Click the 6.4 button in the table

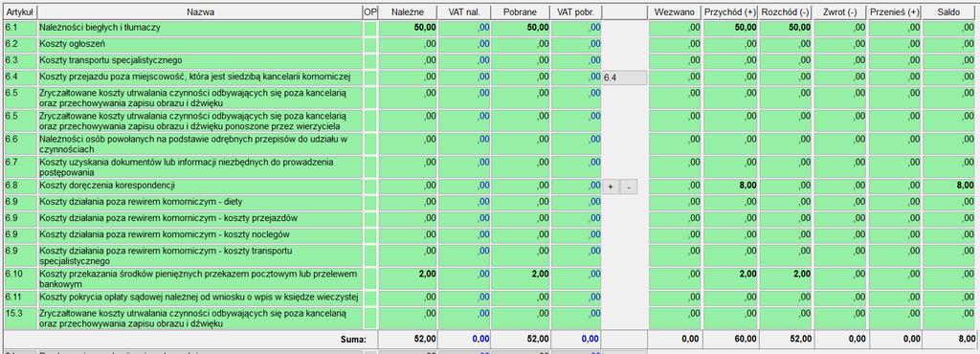coord(624,77)
